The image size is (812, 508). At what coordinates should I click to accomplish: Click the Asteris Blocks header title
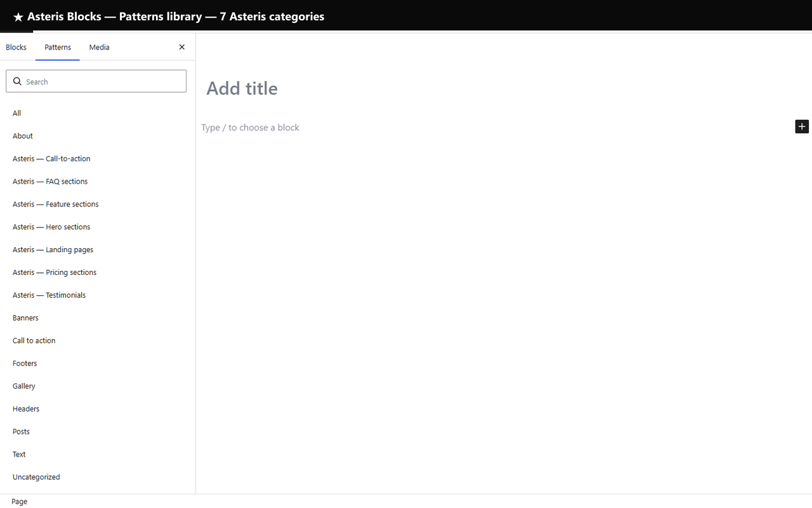coord(169,17)
